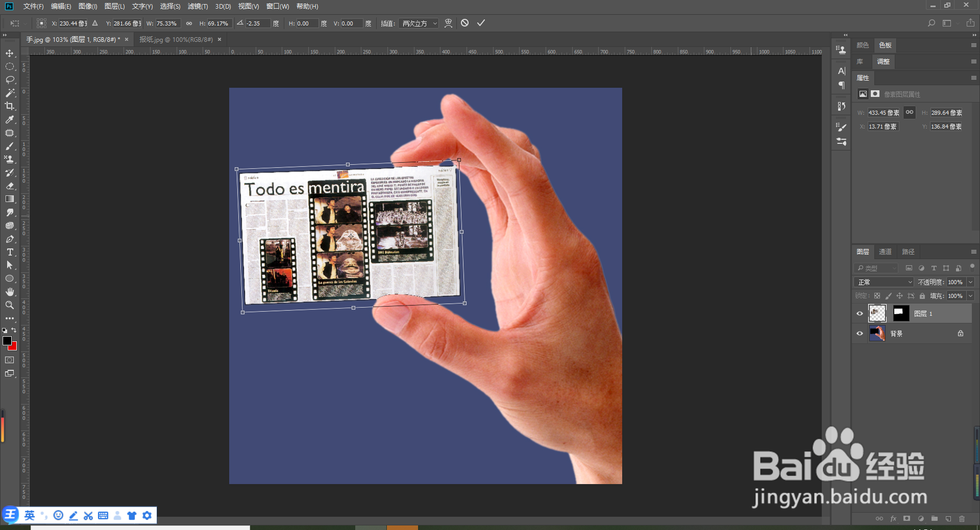Image resolution: width=980 pixels, height=530 pixels.
Task: Toggle lock transparent pixels
Action: point(877,296)
